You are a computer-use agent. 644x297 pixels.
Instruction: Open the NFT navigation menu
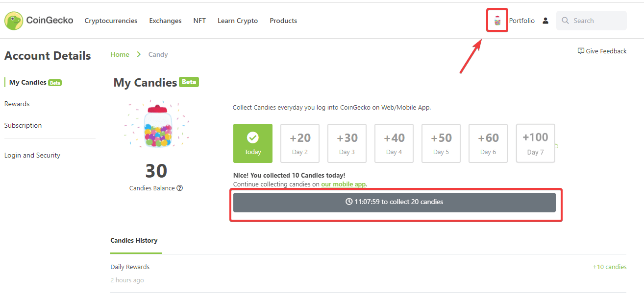click(199, 21)
